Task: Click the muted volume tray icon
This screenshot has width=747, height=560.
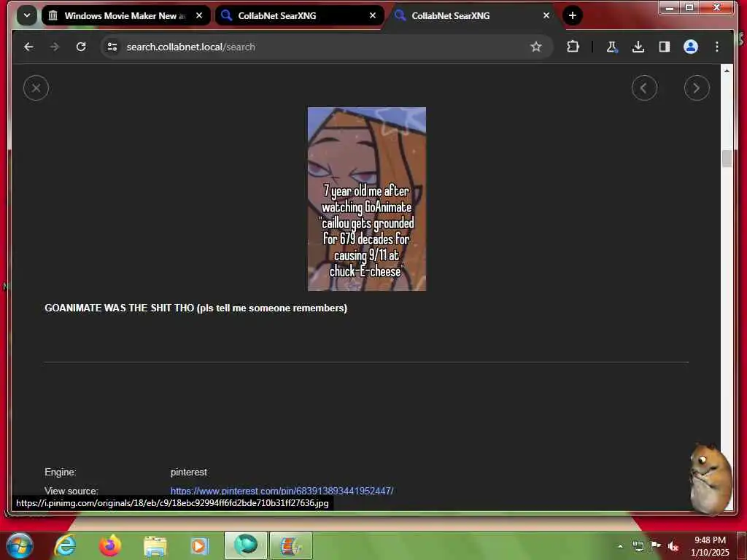Action: pyautogui.click(x=673, y=546)
